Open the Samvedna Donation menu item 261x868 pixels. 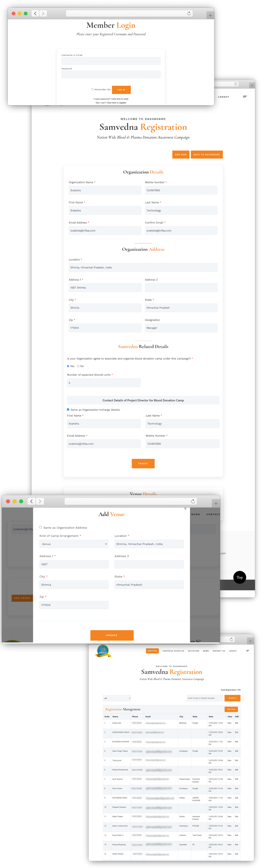coord(173,651)
